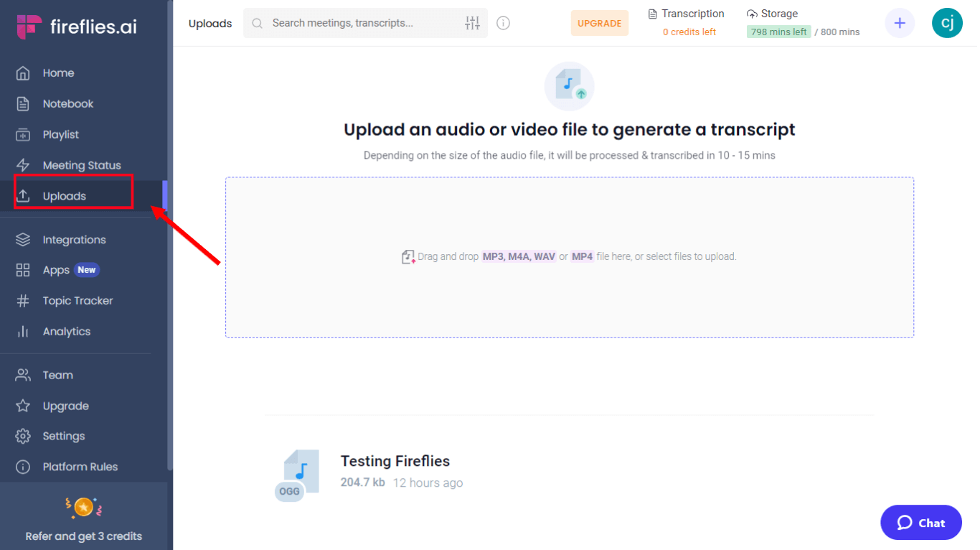Open Analytics page
The height and width of the screenshot is (550, 980).
point(67,332)
